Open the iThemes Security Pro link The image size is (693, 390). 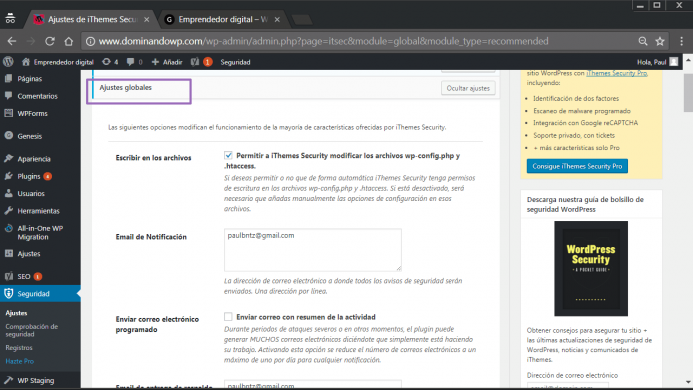point(617,73)
